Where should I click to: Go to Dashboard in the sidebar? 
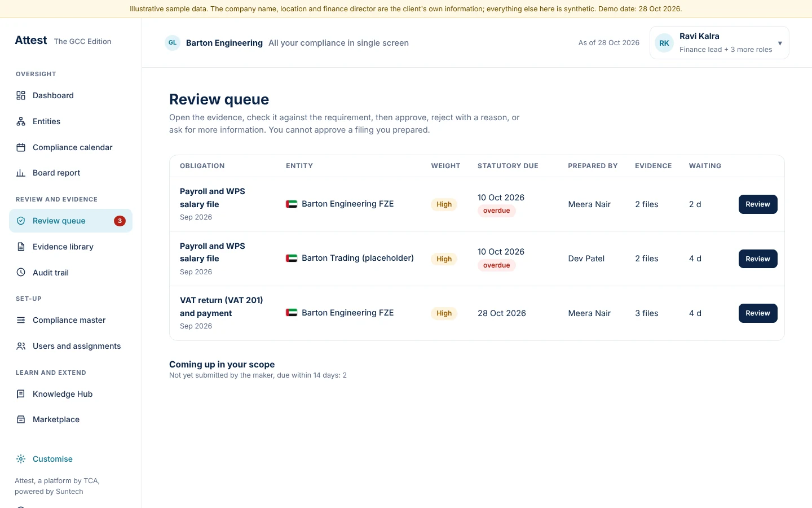[x=70, y=95]
